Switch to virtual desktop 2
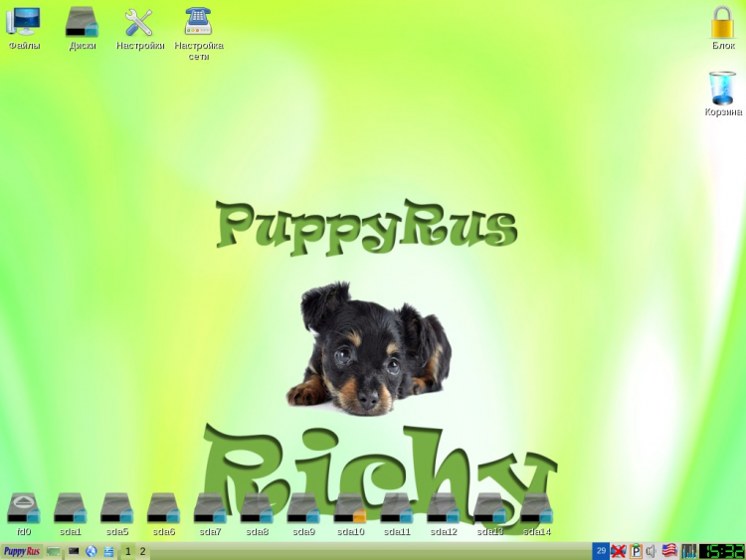The width and height of the screenshot is (746, 560). (x=142, y=551)
